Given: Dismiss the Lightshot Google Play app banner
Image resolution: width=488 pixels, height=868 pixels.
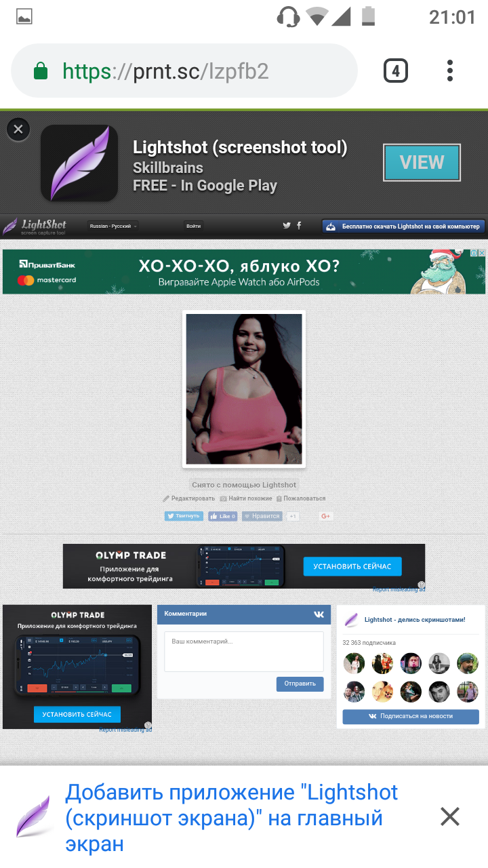Looking at the screenshot, I should pos(18,129).
